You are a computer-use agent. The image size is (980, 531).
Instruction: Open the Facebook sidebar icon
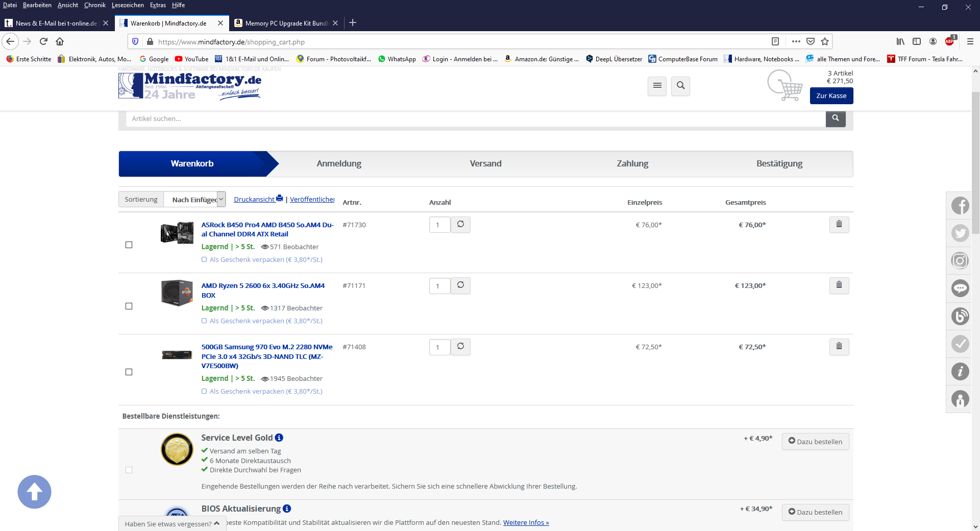click(x=960, y=206)
